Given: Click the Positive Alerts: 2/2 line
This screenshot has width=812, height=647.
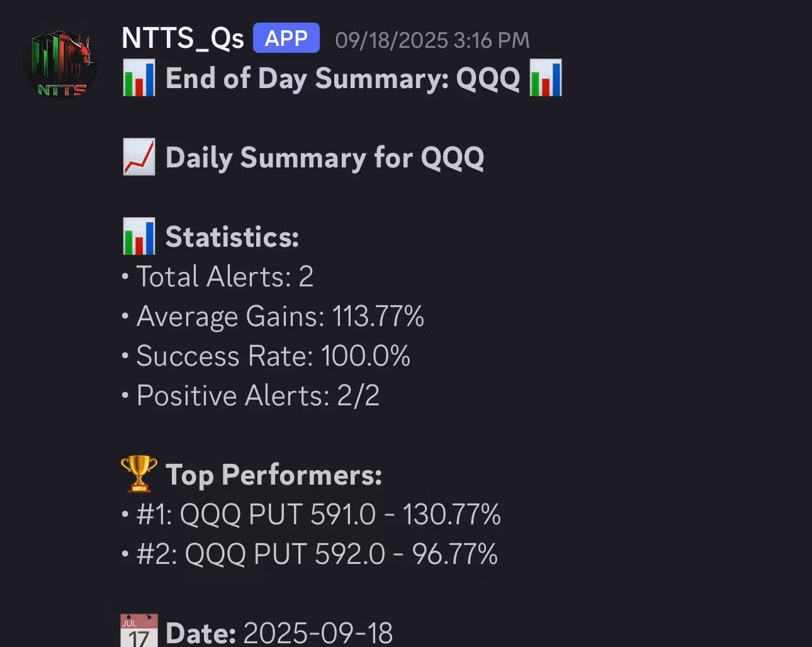Looking at the screenshot, I should [258, 395].
